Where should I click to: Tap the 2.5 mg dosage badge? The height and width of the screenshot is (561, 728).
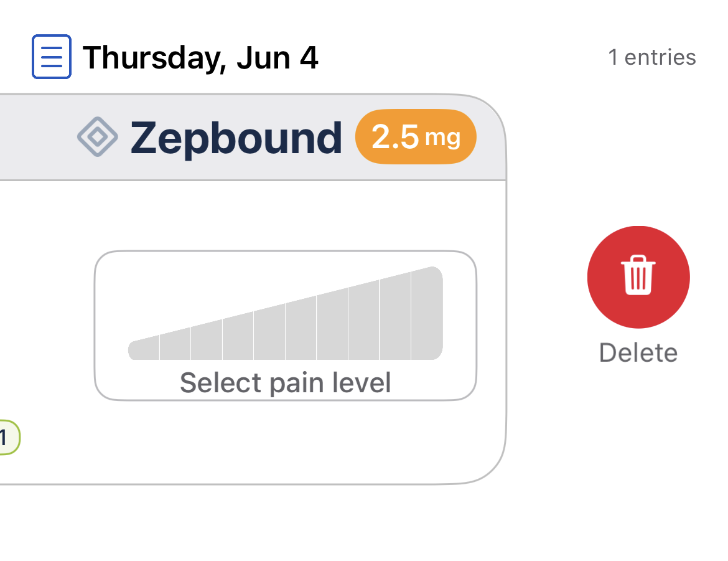tap(416, 136)
